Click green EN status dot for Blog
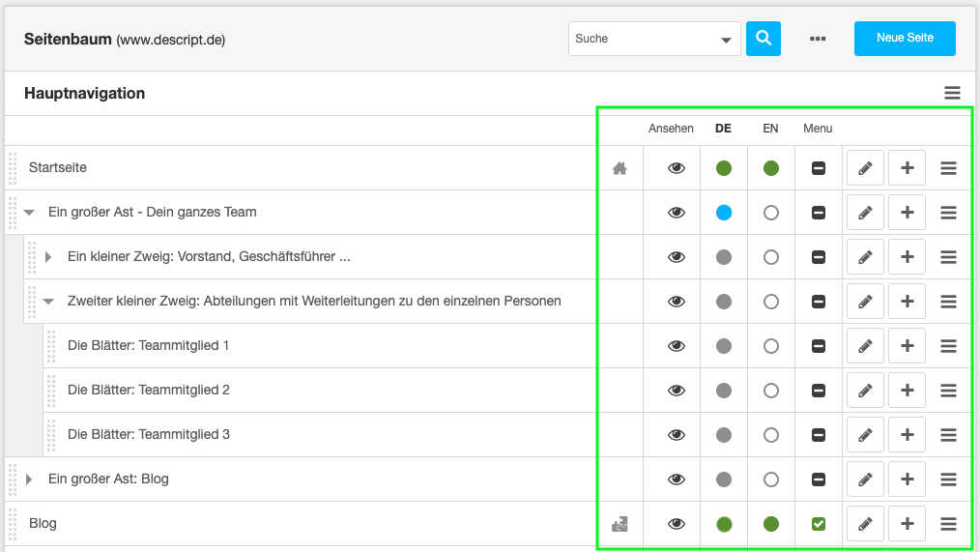 770,524
